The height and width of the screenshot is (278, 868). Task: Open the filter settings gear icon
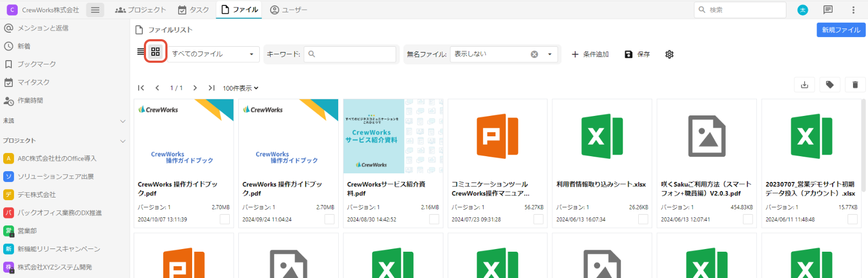pyautogui.click(x=669, y=54)
